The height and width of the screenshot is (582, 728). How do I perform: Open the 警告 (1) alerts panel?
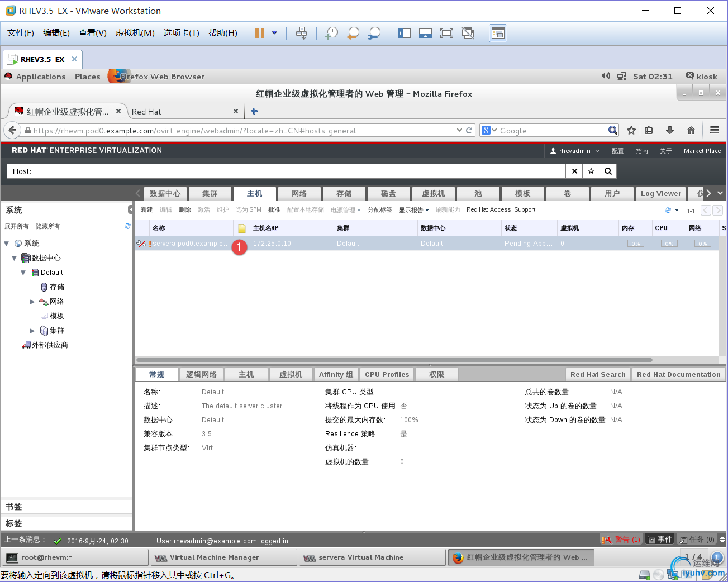[621, 540]
